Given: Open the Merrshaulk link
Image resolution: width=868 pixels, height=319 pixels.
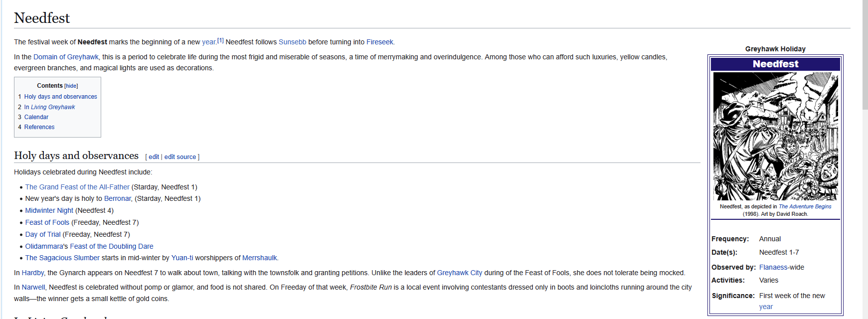Looking at the screenshot, I should pyautogui.click(x=260, y=258).
